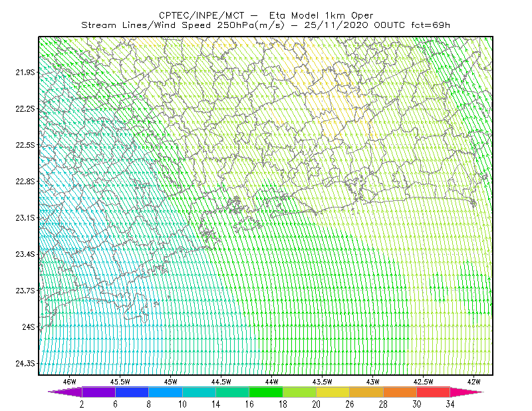Click the 23.1S latitude axis label
This screenshot has height=411, width=532.
click(x=25, y=218)
